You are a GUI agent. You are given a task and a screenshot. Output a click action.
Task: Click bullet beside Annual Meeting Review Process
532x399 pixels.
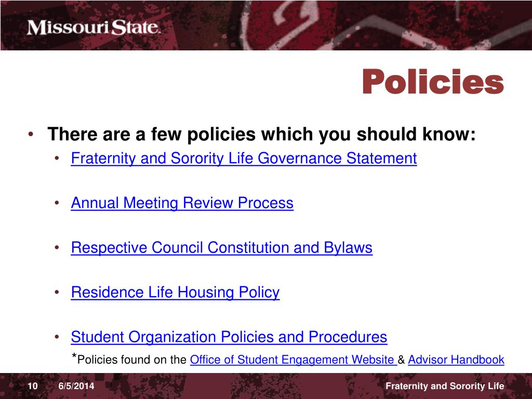[57, 203]
